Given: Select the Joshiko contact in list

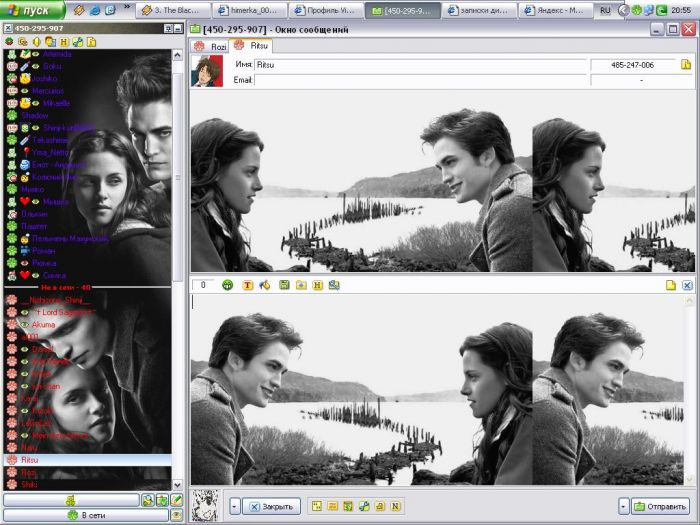Looking at the screenshot, I should [45, 79].
